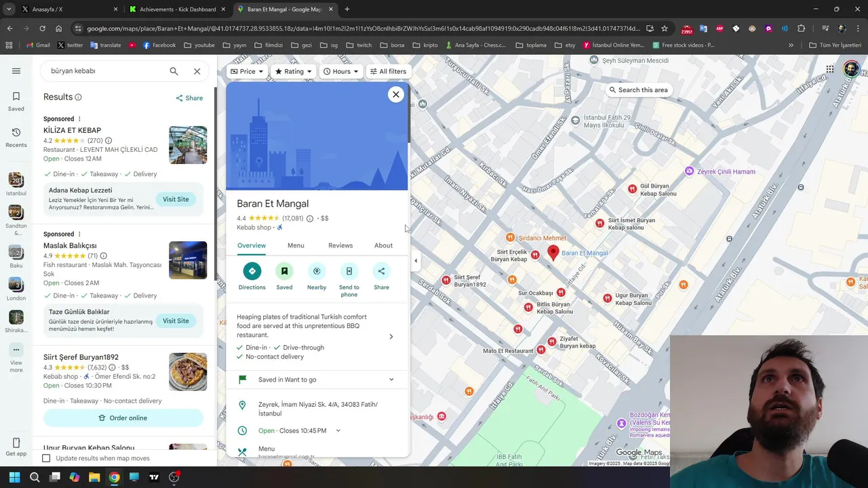868x488 pixels.
Task: Click the Send to phone icon
Action: (349, 271)
